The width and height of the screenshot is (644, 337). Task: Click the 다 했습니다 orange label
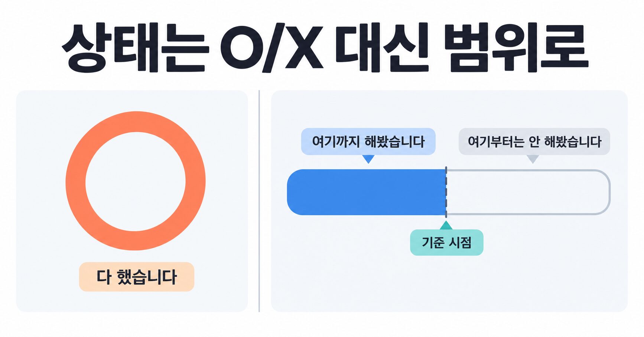tap(136, 277)
